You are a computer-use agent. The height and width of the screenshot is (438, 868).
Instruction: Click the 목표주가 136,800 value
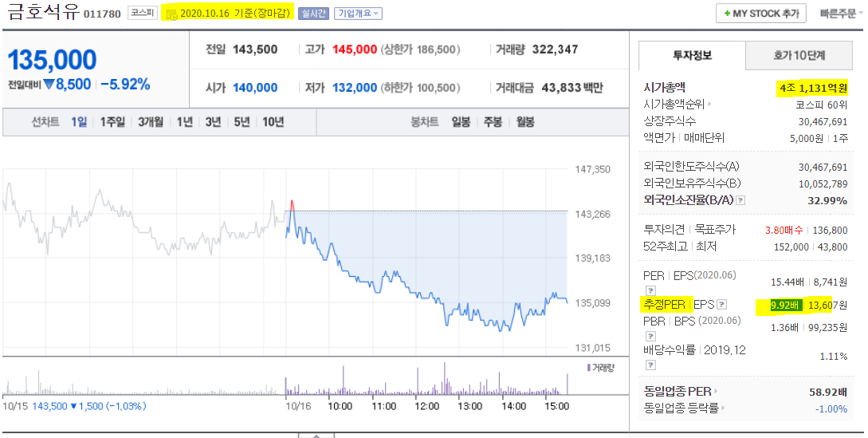pyautogui.click(x=831, y=230)
